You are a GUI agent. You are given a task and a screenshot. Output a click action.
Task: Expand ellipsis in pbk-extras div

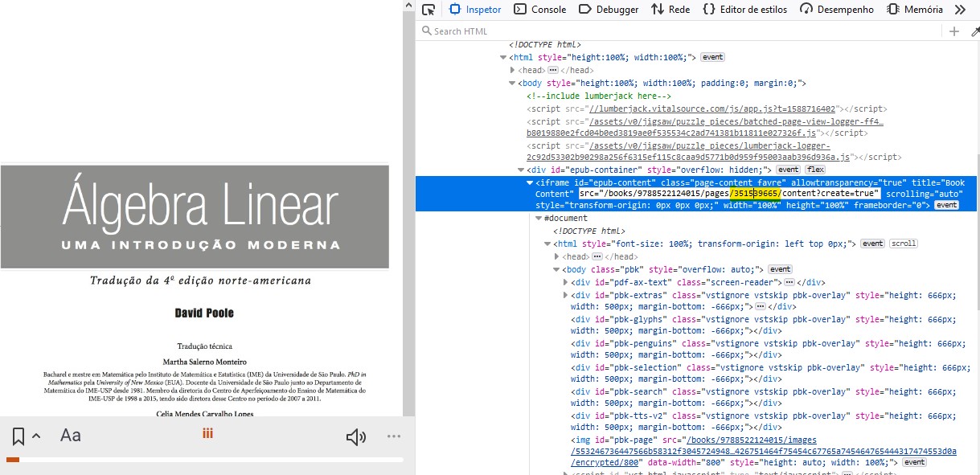tap(761, 307)
